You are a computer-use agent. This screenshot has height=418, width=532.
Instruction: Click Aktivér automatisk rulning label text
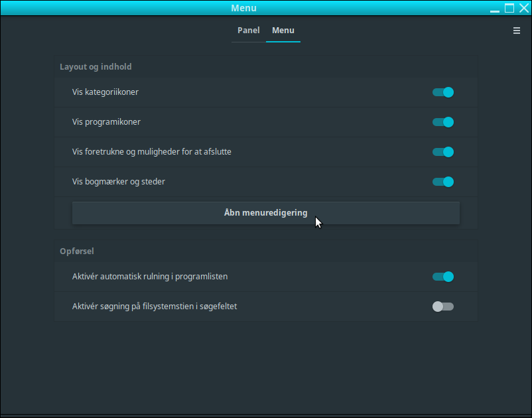coord(150,277)
